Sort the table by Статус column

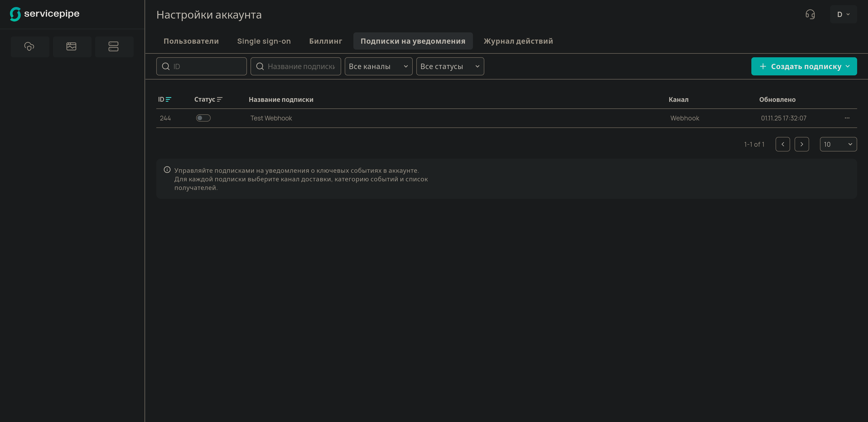tap(208, 99)
